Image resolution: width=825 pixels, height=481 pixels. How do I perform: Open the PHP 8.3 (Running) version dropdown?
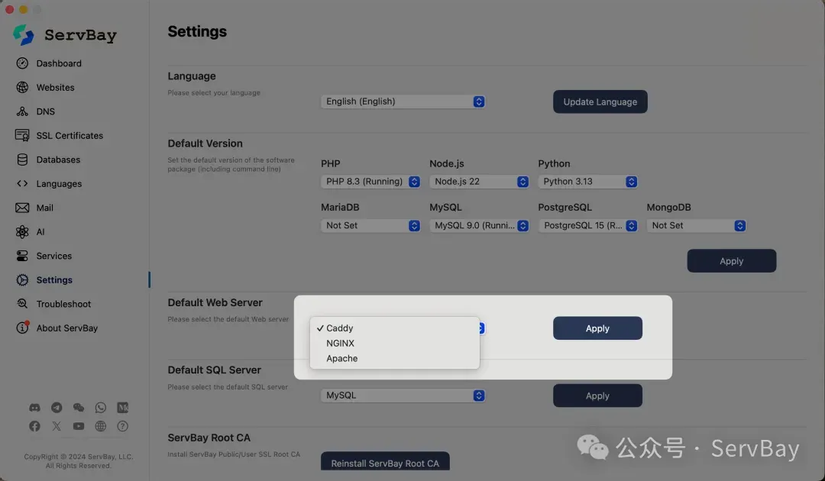pos(370,182)
